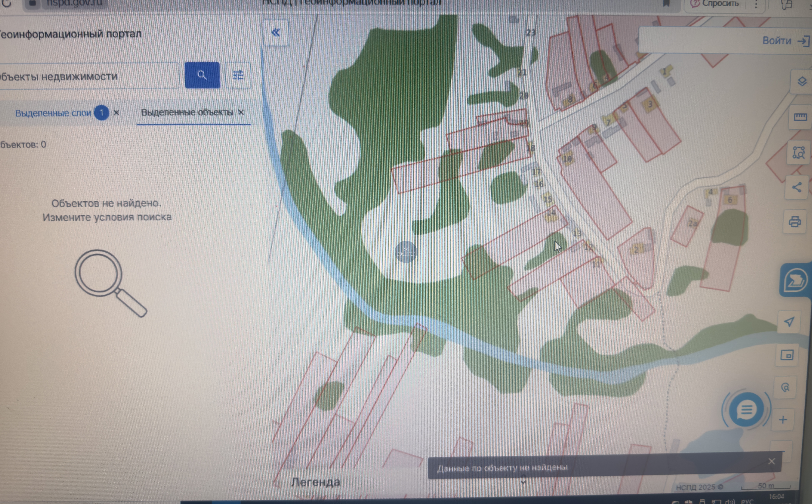Click house number 10 on map

[x=567, y=159]
